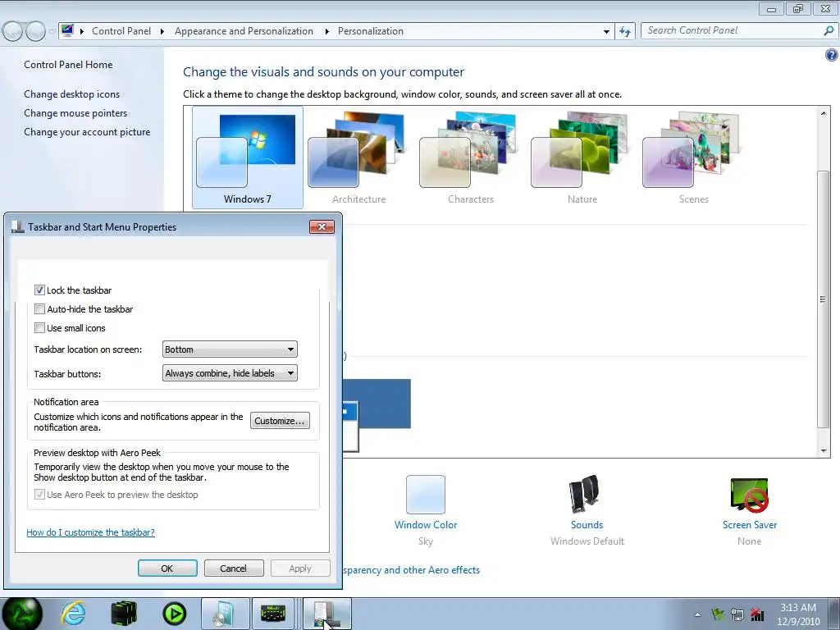Open the Taskbar buttons dropdown
The height and width of the screenshot is (630, 840).
pyautogui.click(x=230, y=373)
